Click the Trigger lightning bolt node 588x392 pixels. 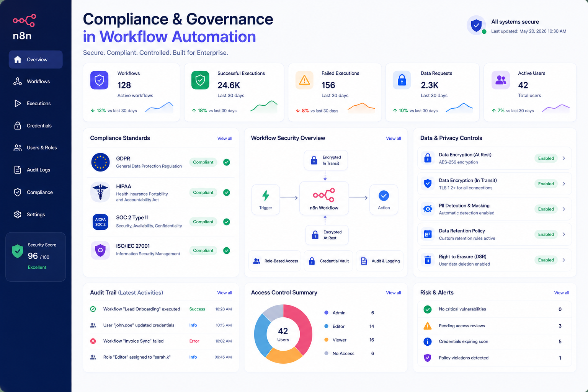[266, 199]
